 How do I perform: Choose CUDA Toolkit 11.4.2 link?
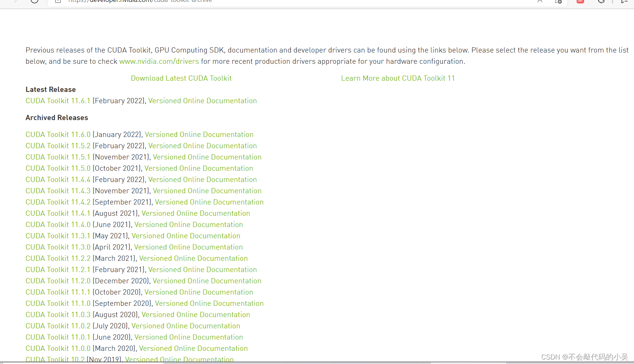pyautogui.click(x=58, y=202)
